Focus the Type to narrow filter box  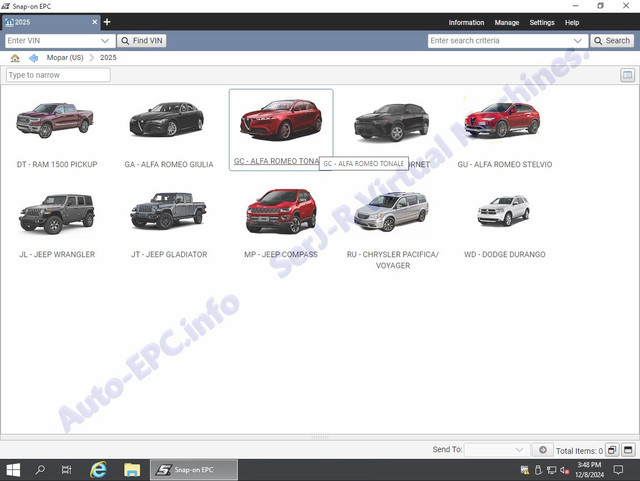pyautogui.click(x=58, y=75)
